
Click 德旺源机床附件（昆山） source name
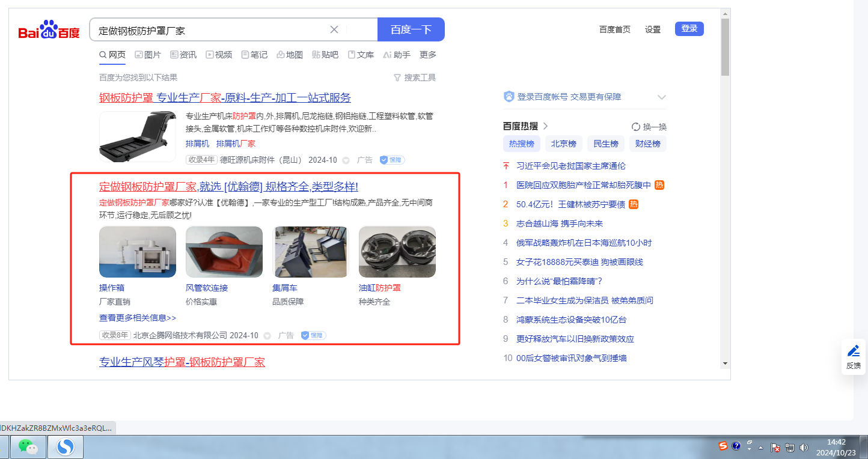click(x=261, y=160)
